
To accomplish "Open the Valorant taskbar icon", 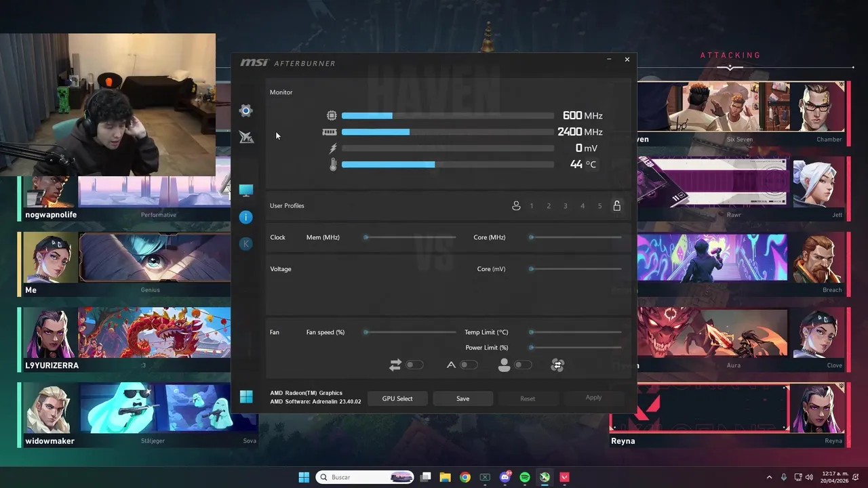I will (564, 477).
